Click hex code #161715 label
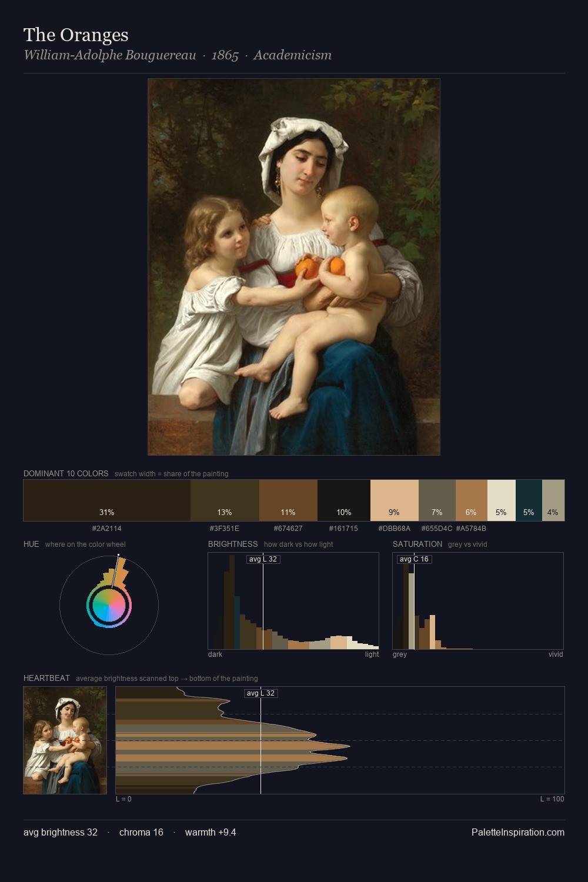Image resolution: width=588 pixels, height=882 pixels. tap(343, 529)
